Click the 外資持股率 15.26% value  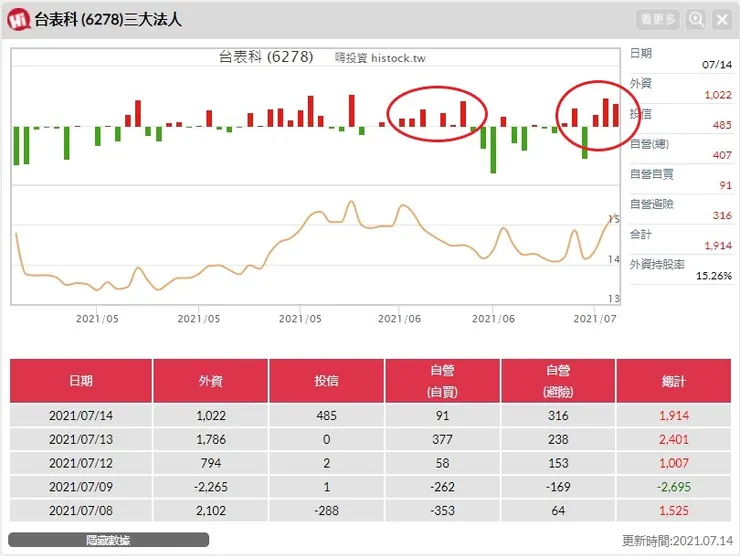click(x=714, y=276)
